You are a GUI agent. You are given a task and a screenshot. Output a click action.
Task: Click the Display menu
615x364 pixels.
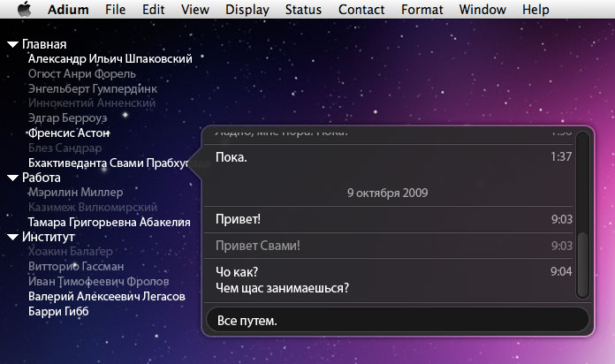247,10
